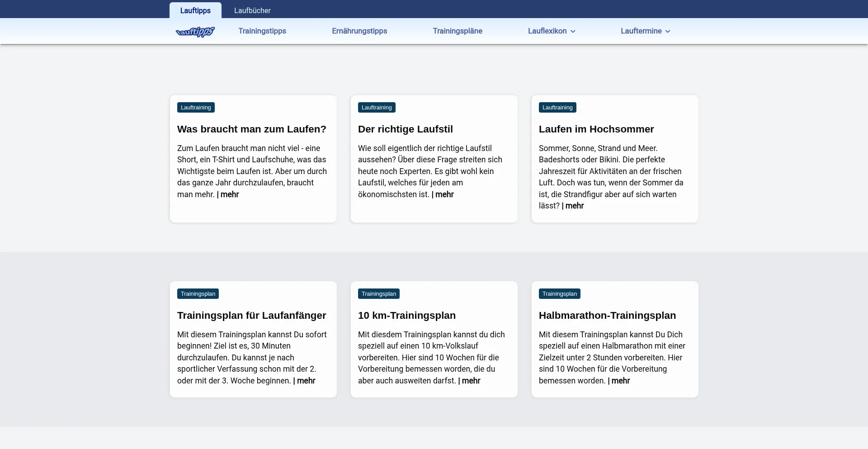The height and width of the screenshot is (449, 868).
Task: Click the Trainingsplan tag above Trainingsplan für Laufanfänger
Action: [x=198, y=294]
